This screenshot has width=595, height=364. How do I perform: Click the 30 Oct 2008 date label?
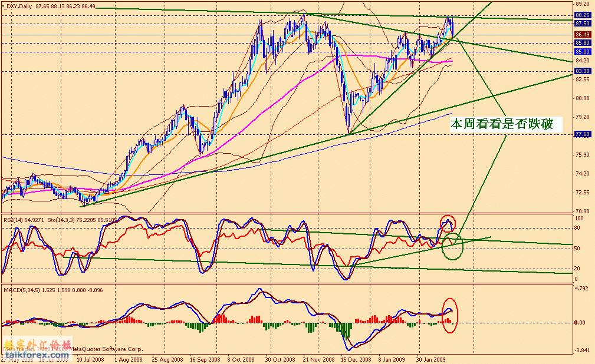tap(280, 359)
